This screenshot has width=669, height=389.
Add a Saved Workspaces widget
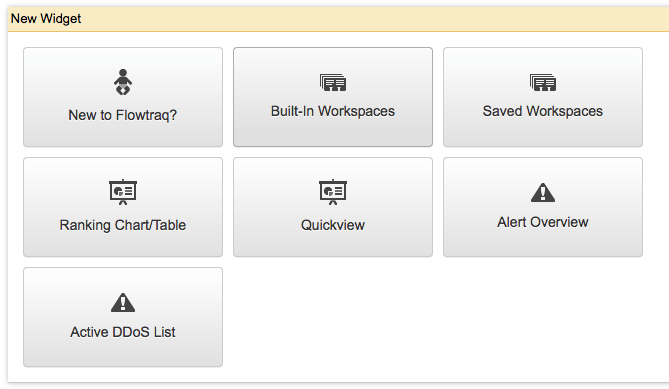pos(543,97)
